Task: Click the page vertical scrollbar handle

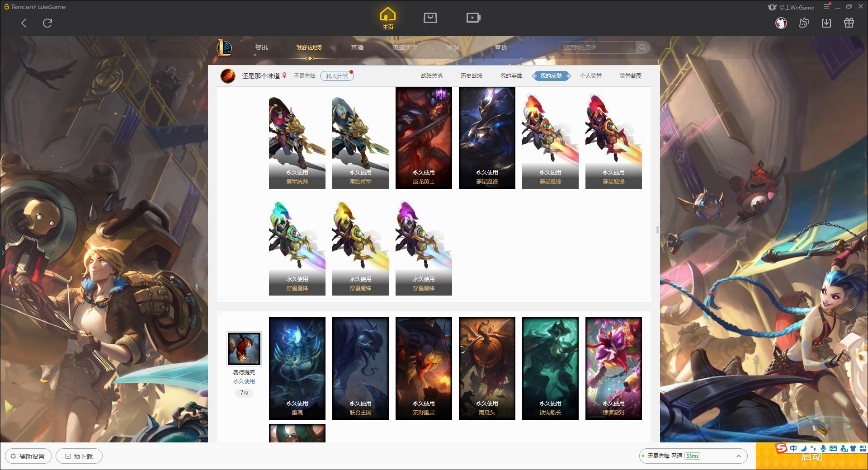Action: tap(658, 230)
